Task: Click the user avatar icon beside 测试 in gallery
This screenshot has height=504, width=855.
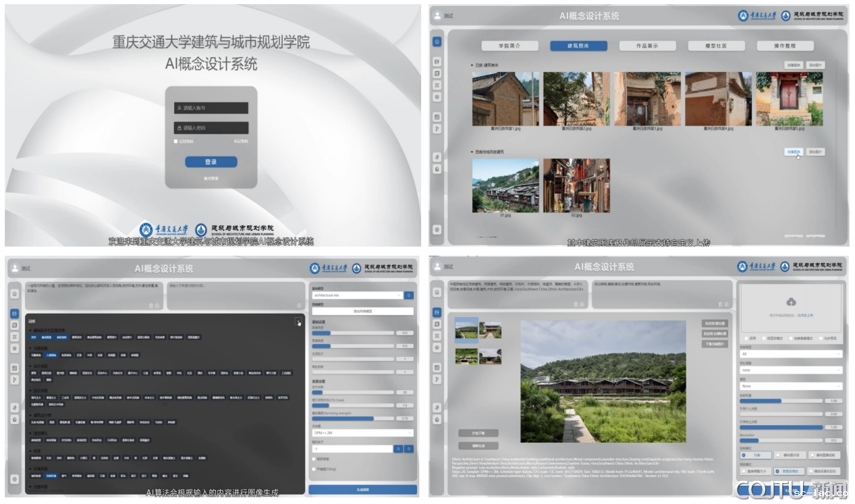Action: pyautogui.click(x=437, y=15)
